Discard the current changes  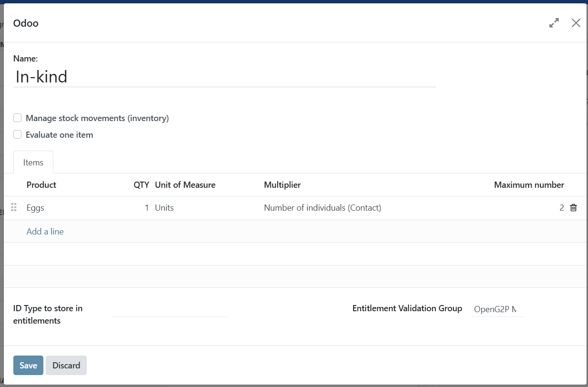point(66,365)
